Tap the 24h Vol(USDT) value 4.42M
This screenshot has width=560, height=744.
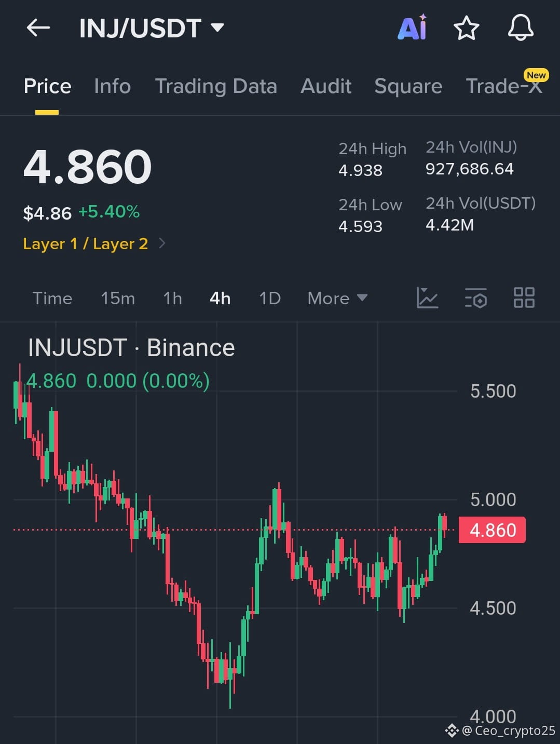449,225
